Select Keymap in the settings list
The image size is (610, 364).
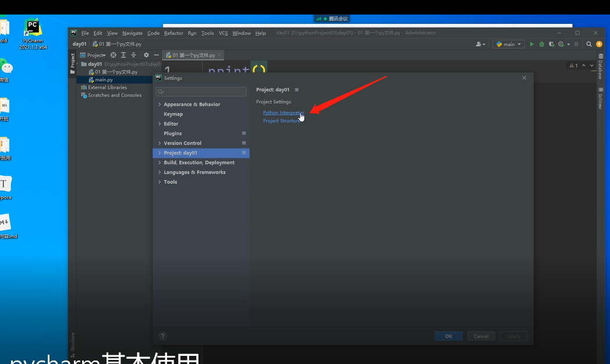173,114
